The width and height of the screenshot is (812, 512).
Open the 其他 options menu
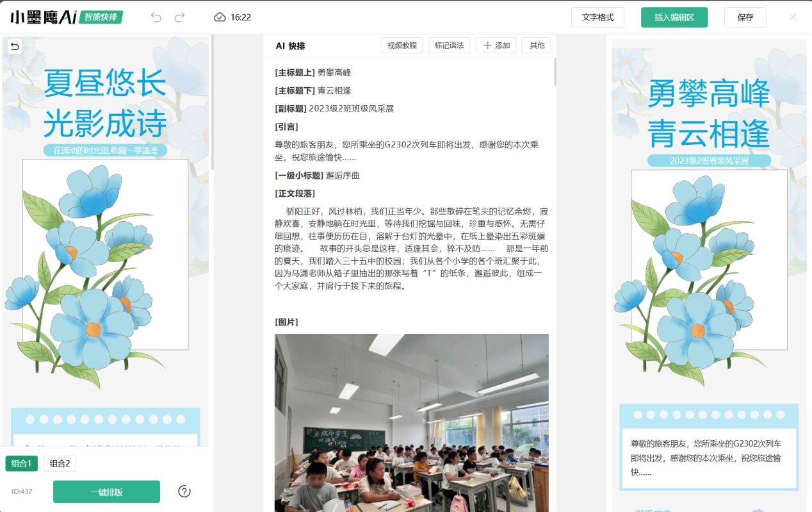tap(536, 45)
